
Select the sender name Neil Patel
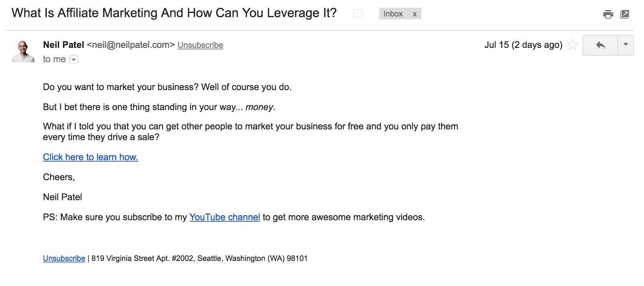(64, 45)
